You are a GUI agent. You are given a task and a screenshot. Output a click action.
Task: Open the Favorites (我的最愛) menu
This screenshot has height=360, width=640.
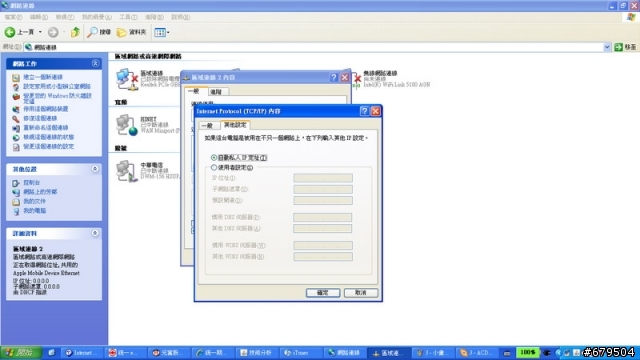click(x=97, y=17)
